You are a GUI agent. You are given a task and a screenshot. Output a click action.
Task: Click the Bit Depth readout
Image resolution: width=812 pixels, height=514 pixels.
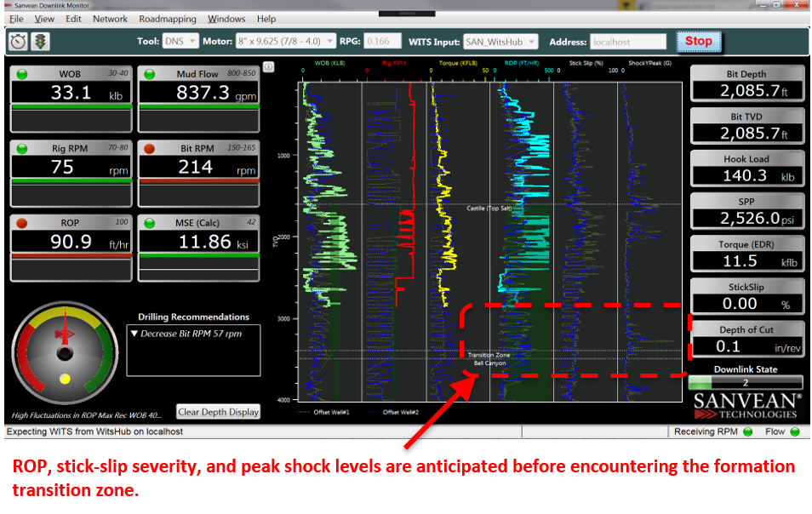(x=746, y=91)
